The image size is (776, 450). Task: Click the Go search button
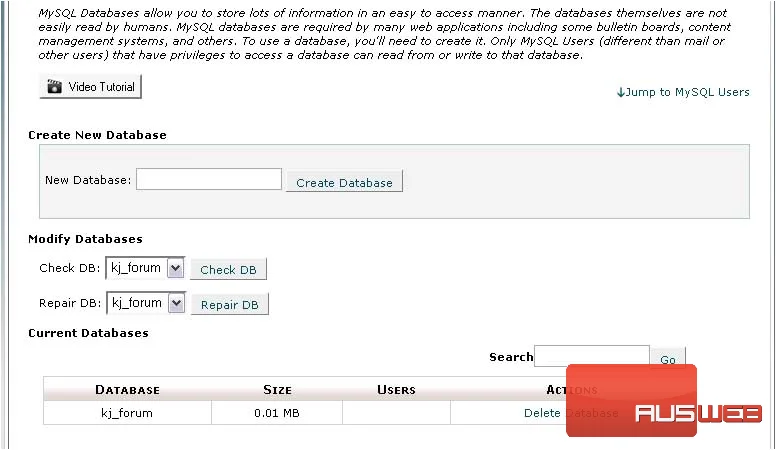coord(668,358)
